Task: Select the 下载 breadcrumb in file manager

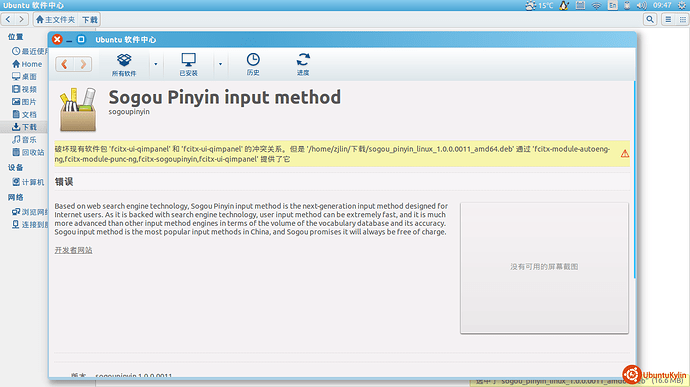Action: [x=90, y=19]
